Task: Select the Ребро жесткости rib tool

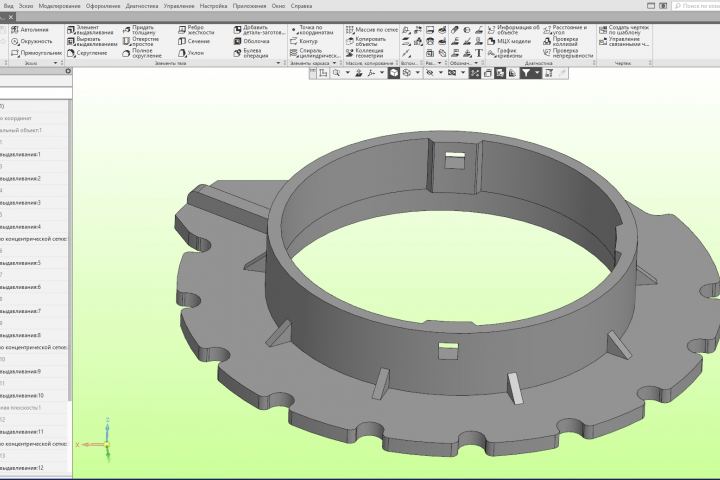Action: (196, 30)
